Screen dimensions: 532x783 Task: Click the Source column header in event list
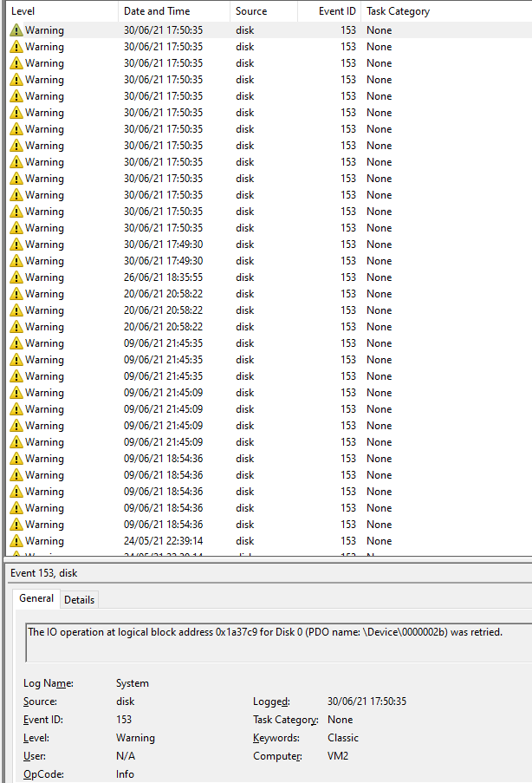263,11
